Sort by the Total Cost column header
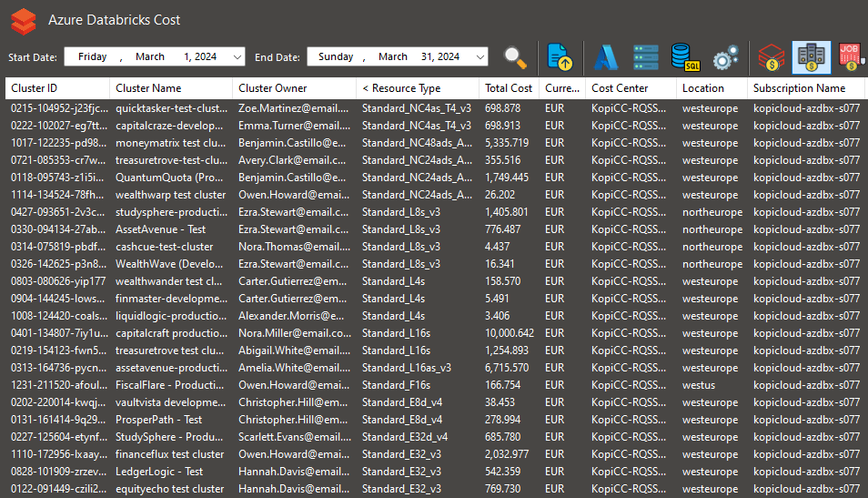Image resolution: width=868 pixels, height=498 pixels. coord(509,88)
